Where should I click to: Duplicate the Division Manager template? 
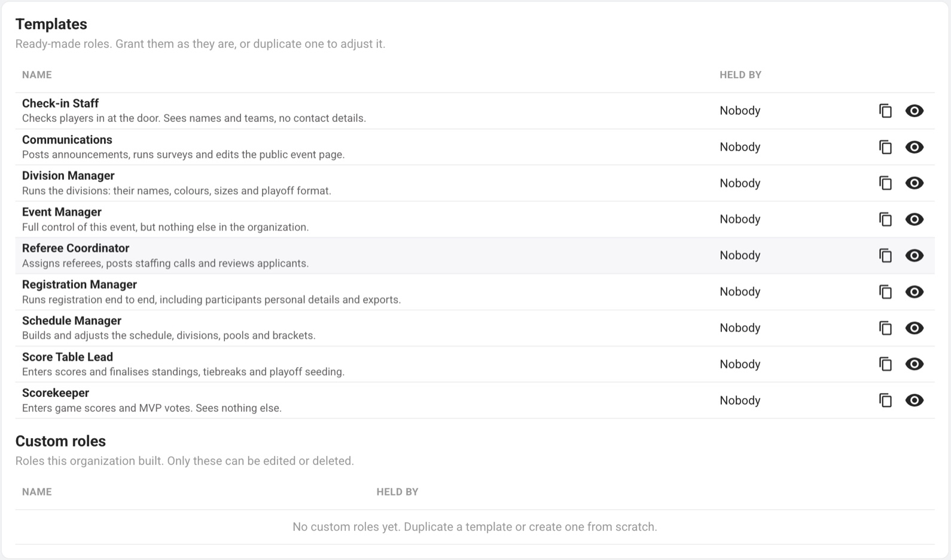pyautogui.click(x=885, y=183)
